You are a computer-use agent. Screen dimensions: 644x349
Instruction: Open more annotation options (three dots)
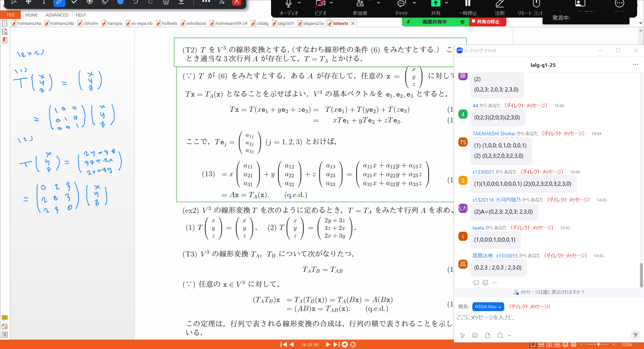click(206, 2)
